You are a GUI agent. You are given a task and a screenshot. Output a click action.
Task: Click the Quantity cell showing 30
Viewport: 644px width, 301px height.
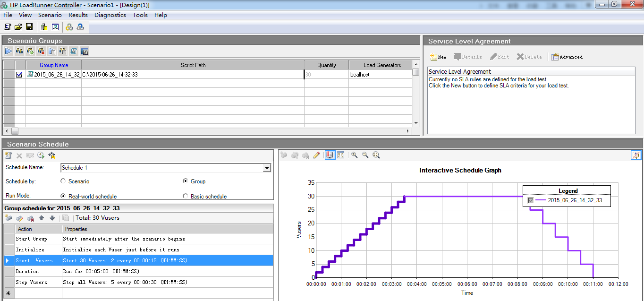(x=326, y=74)
